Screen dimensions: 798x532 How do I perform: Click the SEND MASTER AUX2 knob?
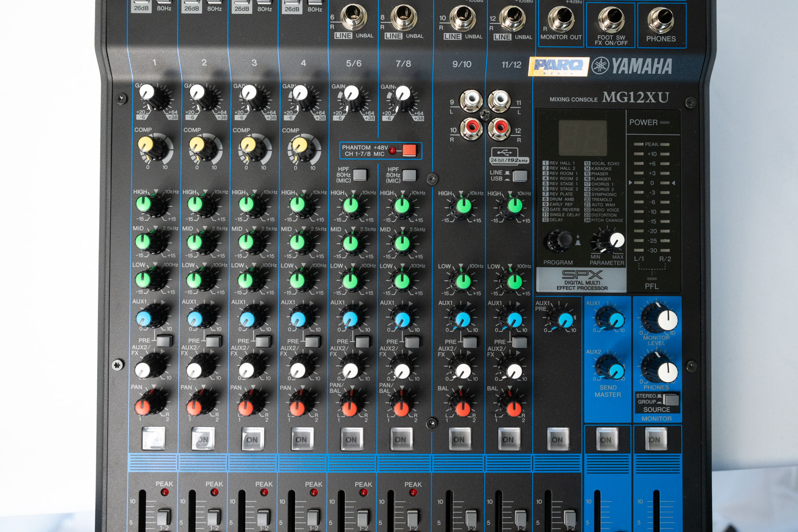[x=610, y=368]
